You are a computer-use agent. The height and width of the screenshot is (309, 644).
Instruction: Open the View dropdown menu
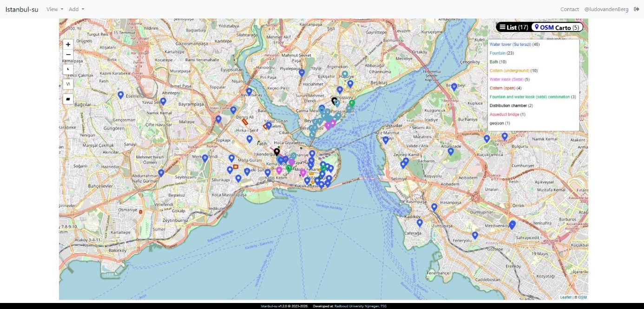[x=55, y=9]
